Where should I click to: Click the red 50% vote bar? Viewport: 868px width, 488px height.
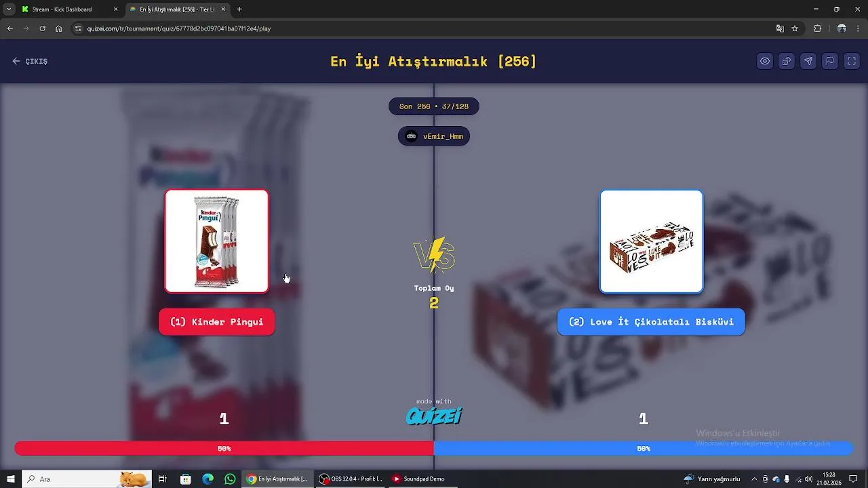(224, 448)
